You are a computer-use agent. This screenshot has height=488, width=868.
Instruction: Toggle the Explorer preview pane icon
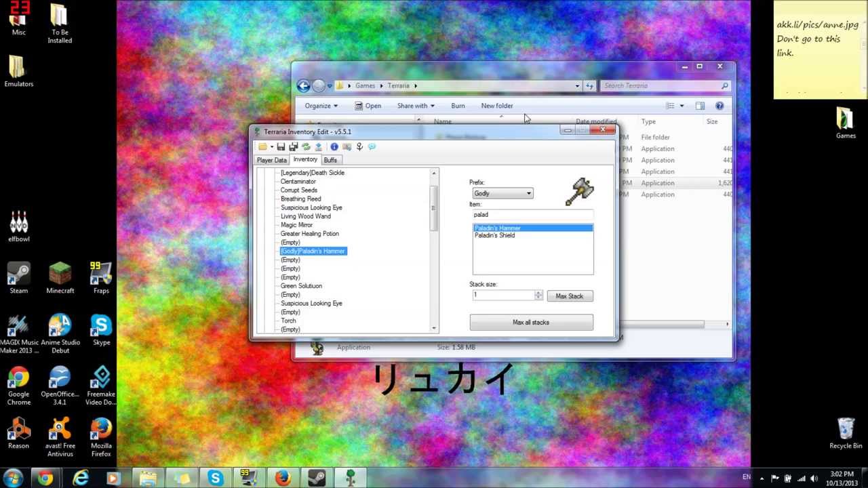pyautogui.click(x=700, y=106)
